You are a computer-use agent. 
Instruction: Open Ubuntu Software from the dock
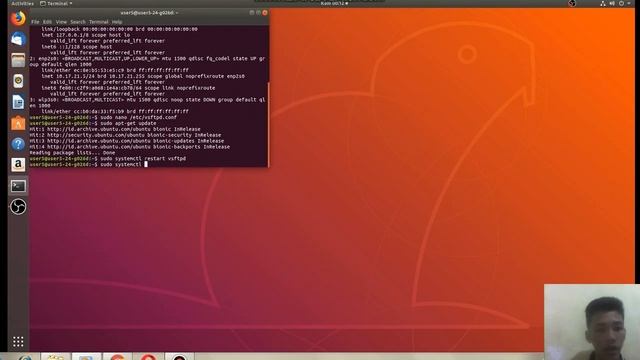18,123
